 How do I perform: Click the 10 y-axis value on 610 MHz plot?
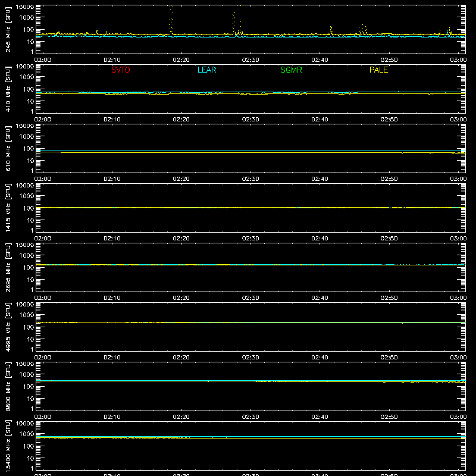click(x=30, y=161)
